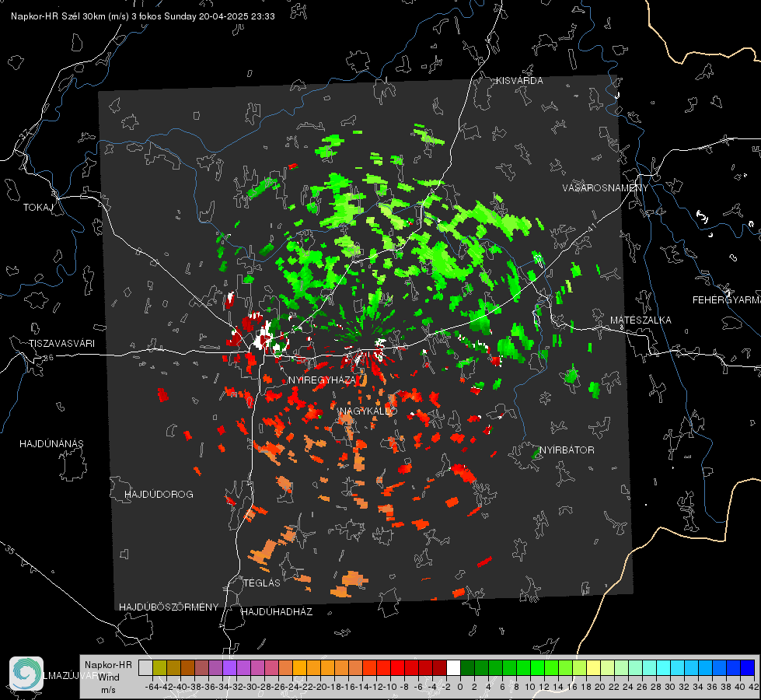This screenshot has width=761, height=700.
Task: Click the legend value 42
Action: 754,687
